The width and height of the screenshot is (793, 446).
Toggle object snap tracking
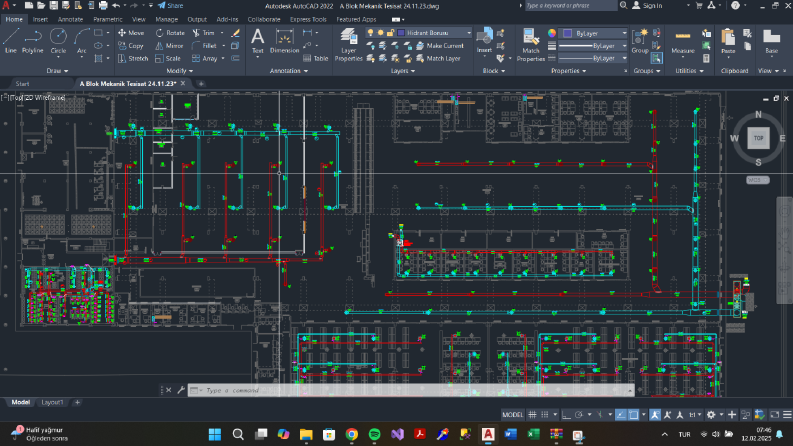621,415
